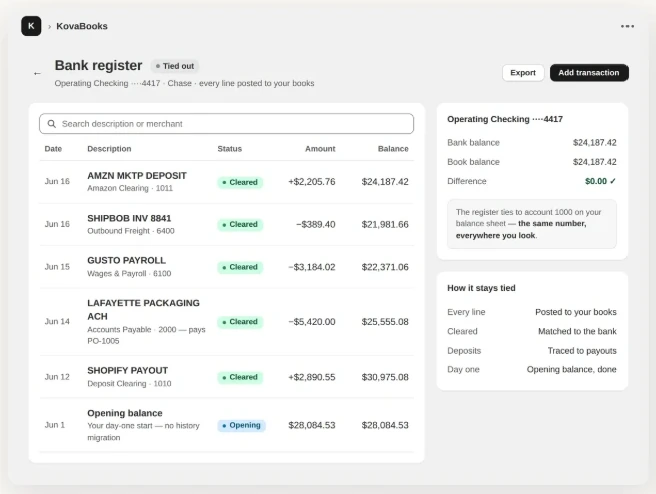The height and width of the screenshot is (494, 656).
Task: Click the Cleared badge on SHOPIFY PAYOUT row
Action: coord(240,377)
